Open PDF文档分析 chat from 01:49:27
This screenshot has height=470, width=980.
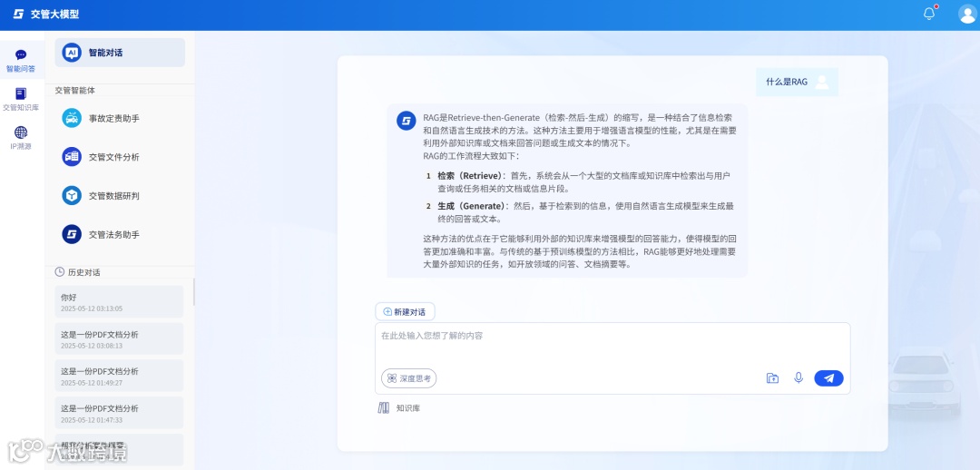tap(119, 376)
